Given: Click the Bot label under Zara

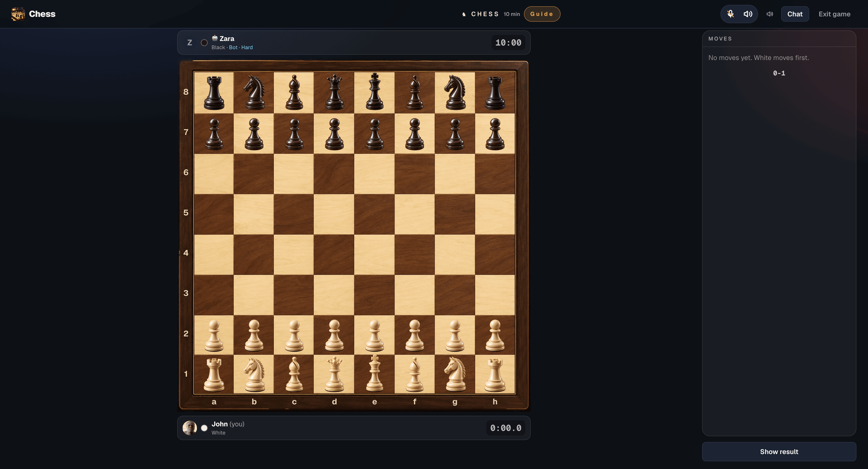Looking at the screenshot, I should tap(233, 47).
